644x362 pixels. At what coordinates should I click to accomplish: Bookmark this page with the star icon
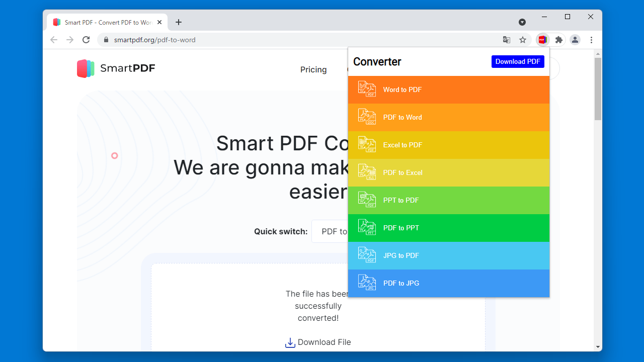pyautogui.click(x=523, y=40)
